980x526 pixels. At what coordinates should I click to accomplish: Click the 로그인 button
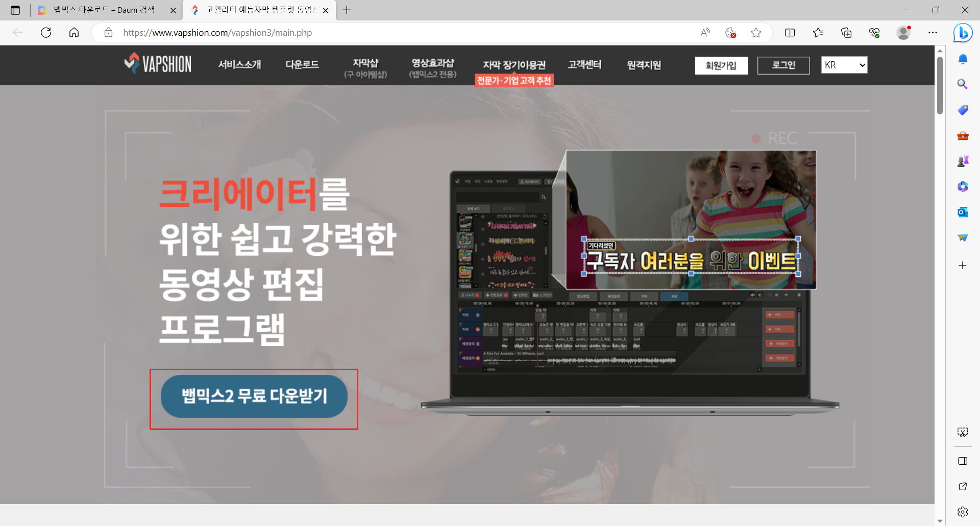[x=783, y=65]
